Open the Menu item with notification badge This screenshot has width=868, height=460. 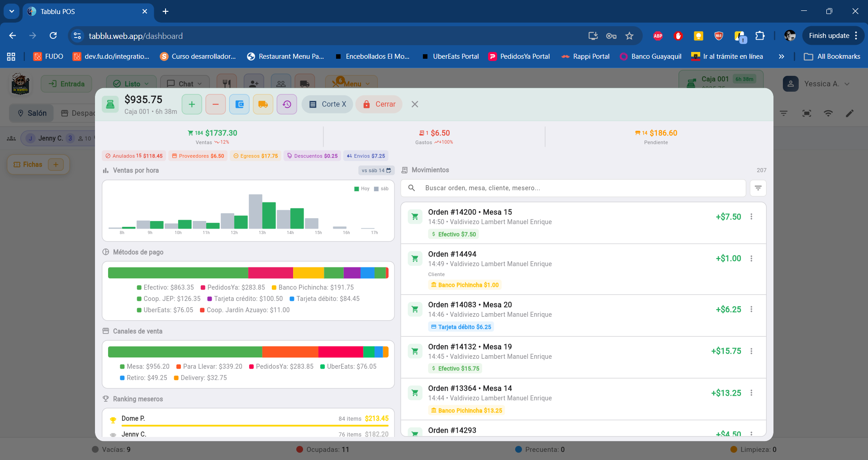351,84
